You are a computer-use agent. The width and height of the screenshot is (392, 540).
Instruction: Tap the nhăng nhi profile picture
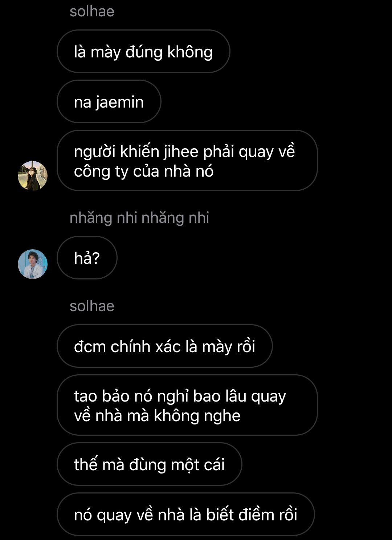(x=33, y=264)
